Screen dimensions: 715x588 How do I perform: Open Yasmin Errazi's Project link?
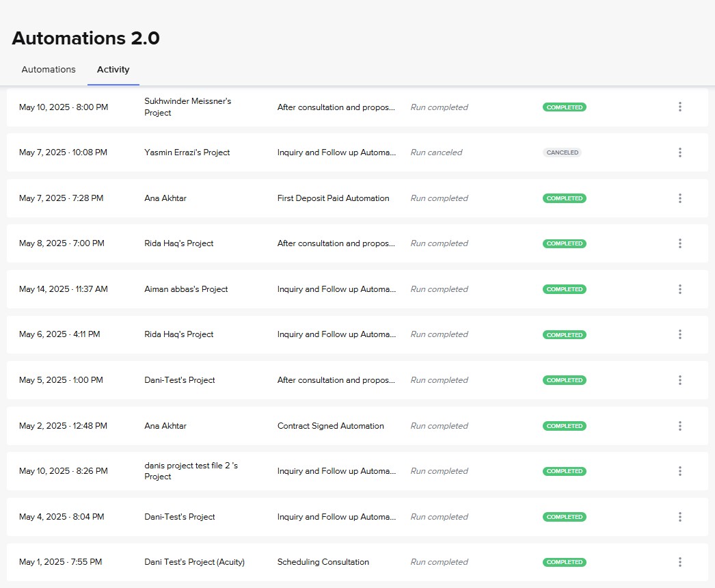[187, 152]
